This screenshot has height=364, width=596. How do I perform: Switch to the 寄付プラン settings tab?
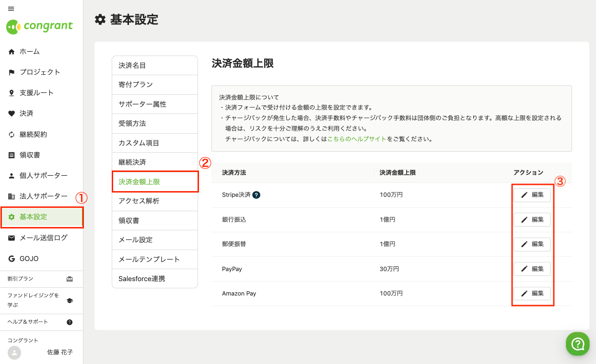click(136, 85)
